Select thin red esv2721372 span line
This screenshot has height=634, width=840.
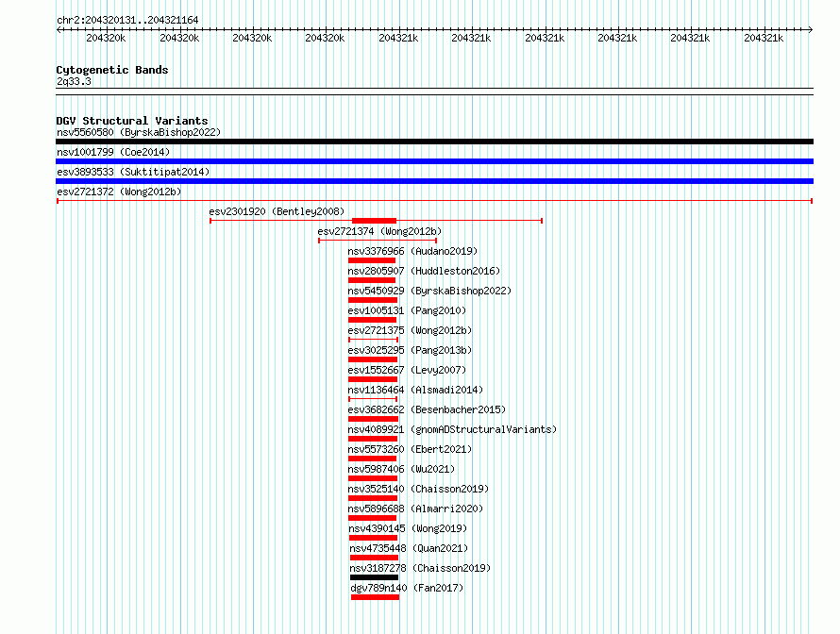click(x=434, y=201)
